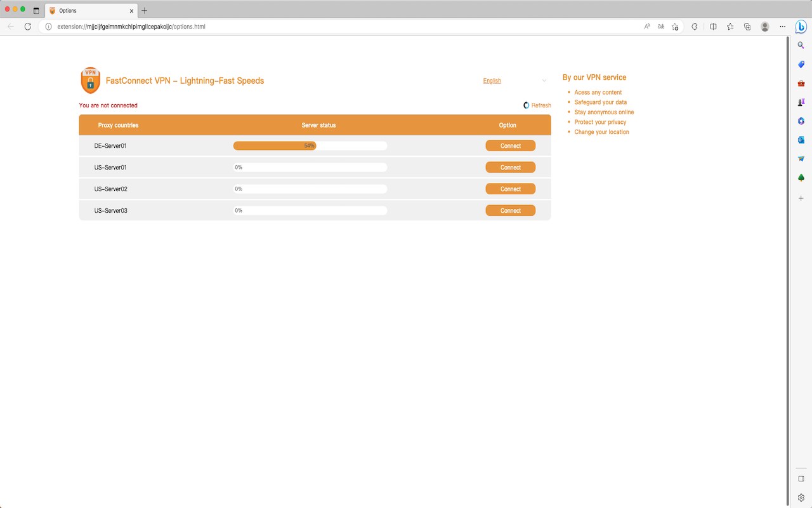Click the Option column header
812x508 pixels.
(x=507, y=125)
